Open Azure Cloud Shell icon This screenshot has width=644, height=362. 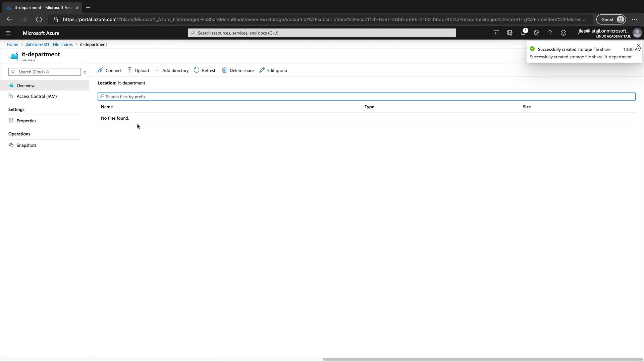[x=496, y=33]
